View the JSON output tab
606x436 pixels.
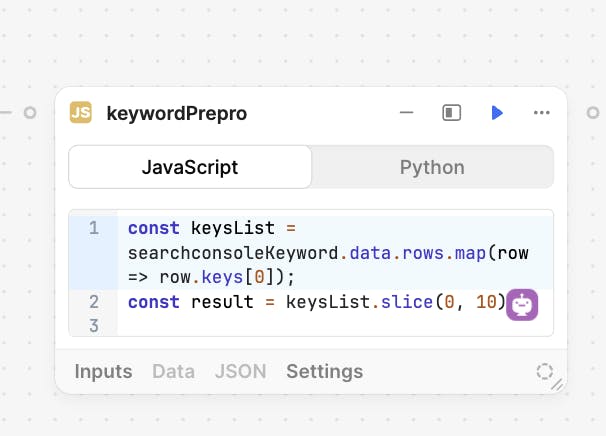[240, 372]
